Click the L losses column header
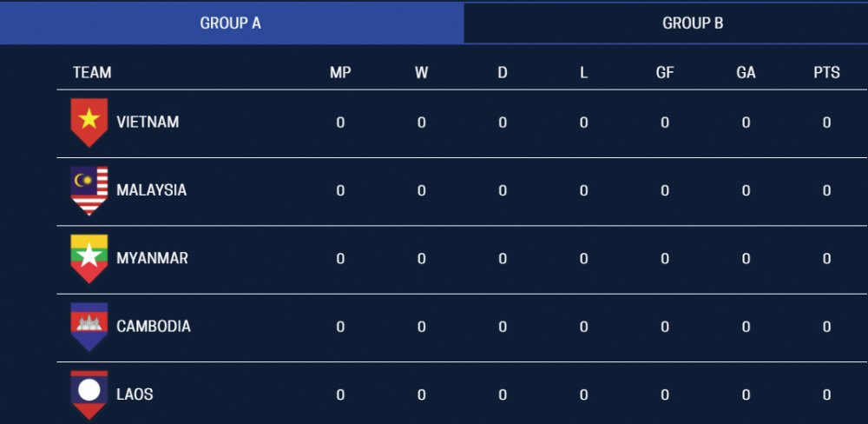868x424 pixels. [x=583, y=73]
